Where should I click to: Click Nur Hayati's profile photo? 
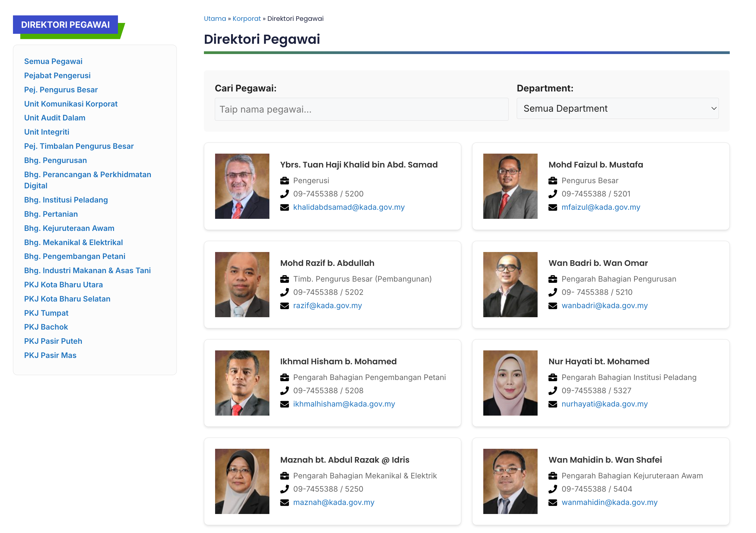point(510,383)
